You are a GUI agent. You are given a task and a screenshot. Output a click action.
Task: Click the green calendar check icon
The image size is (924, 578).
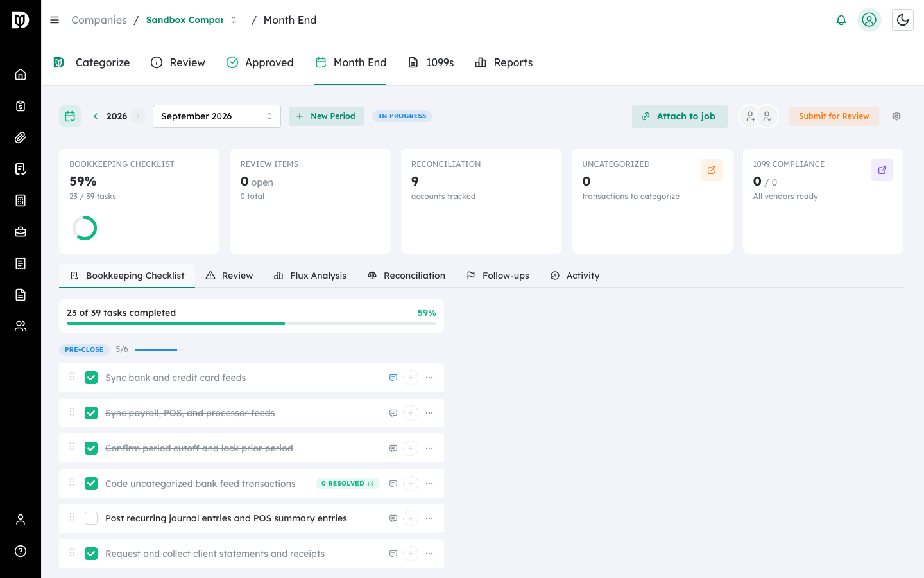pos(70,116)
